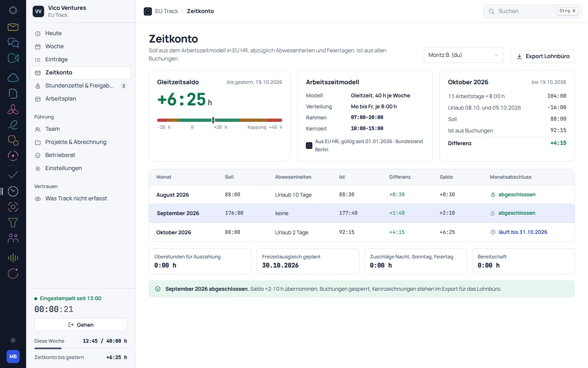Open the document page app icon
The height and width of the screenshot is (368, 588).
(x=13, y=93)
